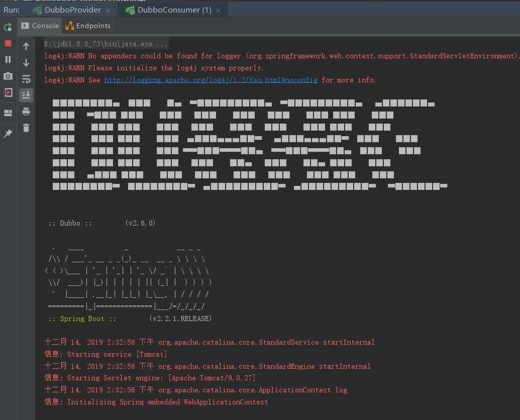Go up the stack trace arrow
The width and height of the screenshot is (520, 420).
26,46
